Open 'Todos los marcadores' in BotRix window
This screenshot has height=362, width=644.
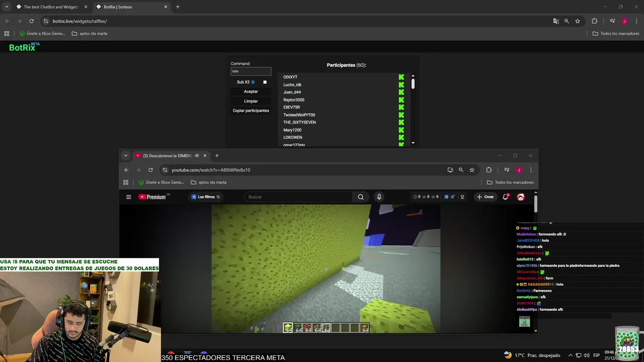coord(616,34)
